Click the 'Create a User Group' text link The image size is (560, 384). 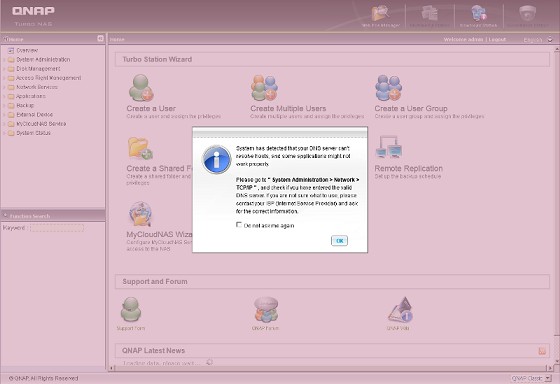click(411, 109)
